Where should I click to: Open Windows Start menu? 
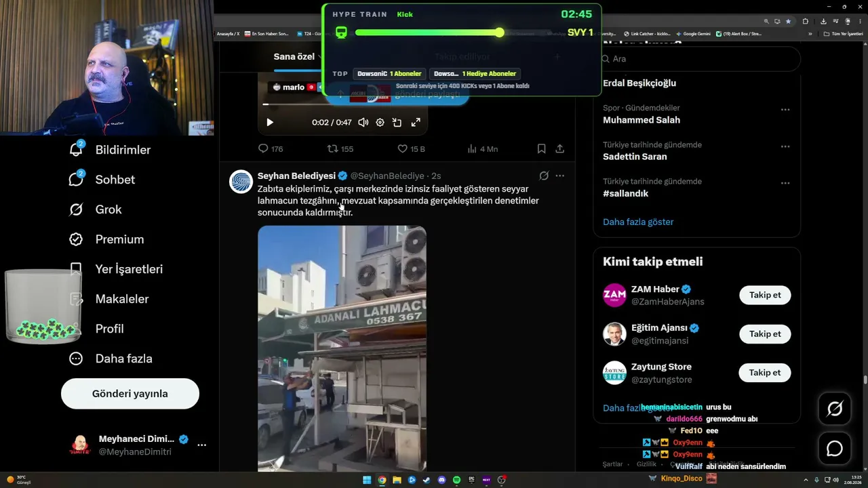[x=367, y=480]
